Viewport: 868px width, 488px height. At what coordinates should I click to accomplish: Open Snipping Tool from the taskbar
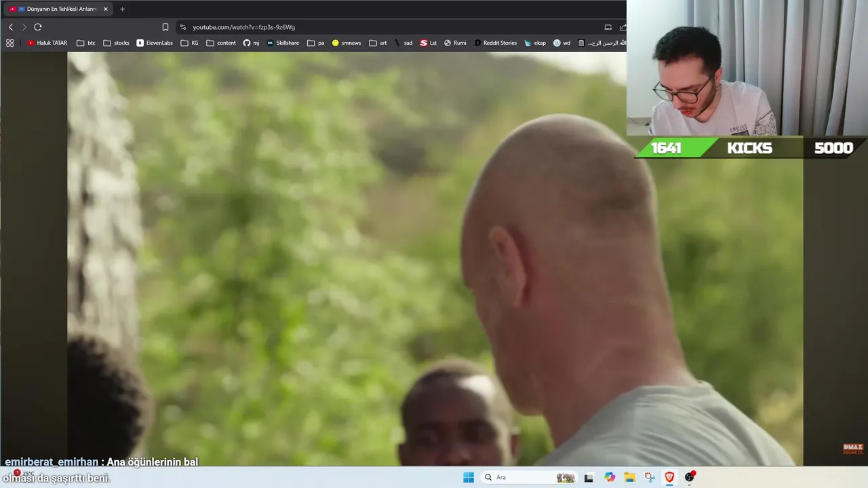point(650,477)
